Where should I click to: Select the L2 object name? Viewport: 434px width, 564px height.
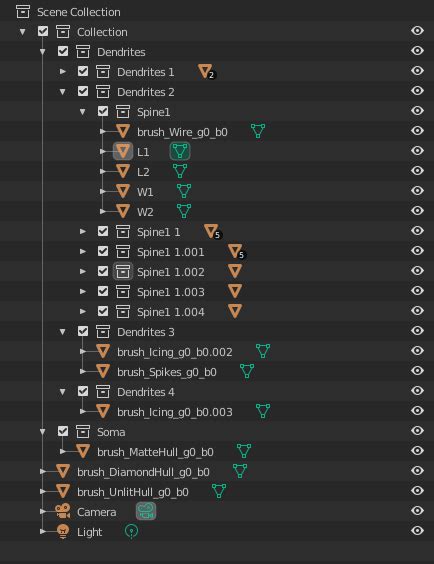(143, 172)
